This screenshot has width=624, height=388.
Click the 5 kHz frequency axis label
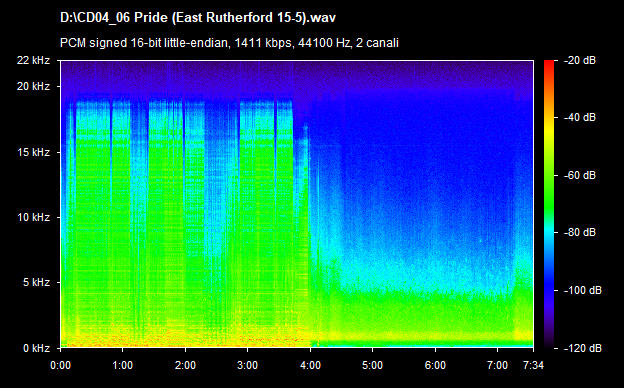click(36, 283)
